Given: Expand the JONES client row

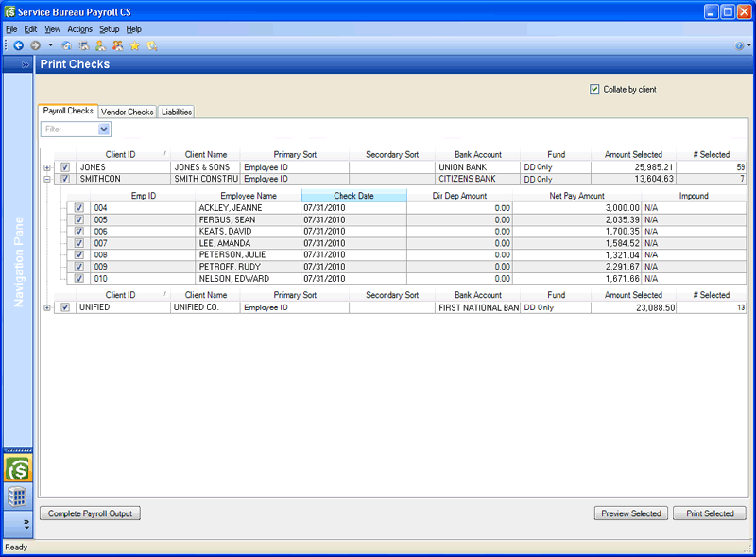Looking at the screenshot, I should tap(47, 167).
